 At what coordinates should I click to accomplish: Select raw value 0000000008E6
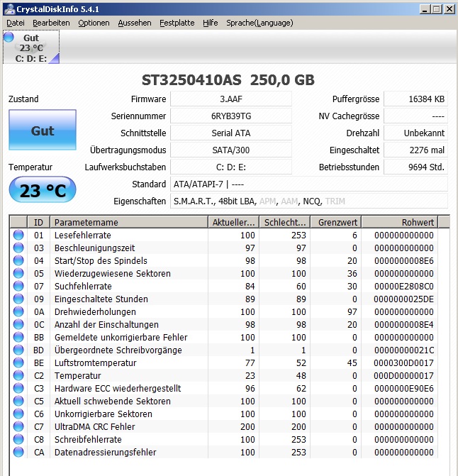pyautogui.click(x=403, y=261)
